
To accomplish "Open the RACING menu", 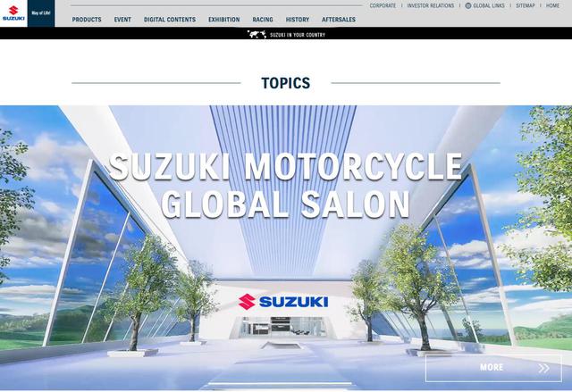I will coord(263,20).
